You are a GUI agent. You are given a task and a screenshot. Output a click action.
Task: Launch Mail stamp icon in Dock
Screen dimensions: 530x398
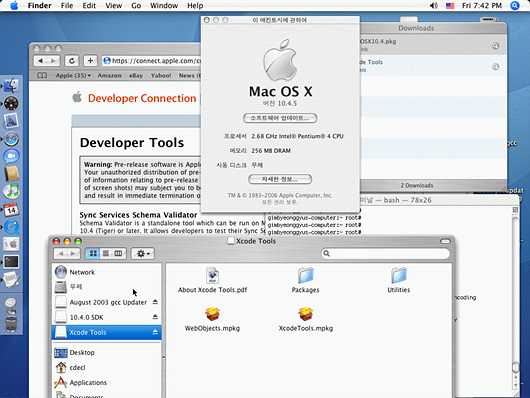pos(11,121)
